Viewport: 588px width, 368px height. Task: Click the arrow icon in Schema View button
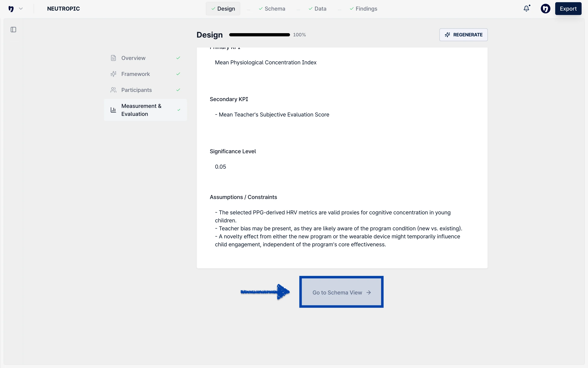[369, 292]
